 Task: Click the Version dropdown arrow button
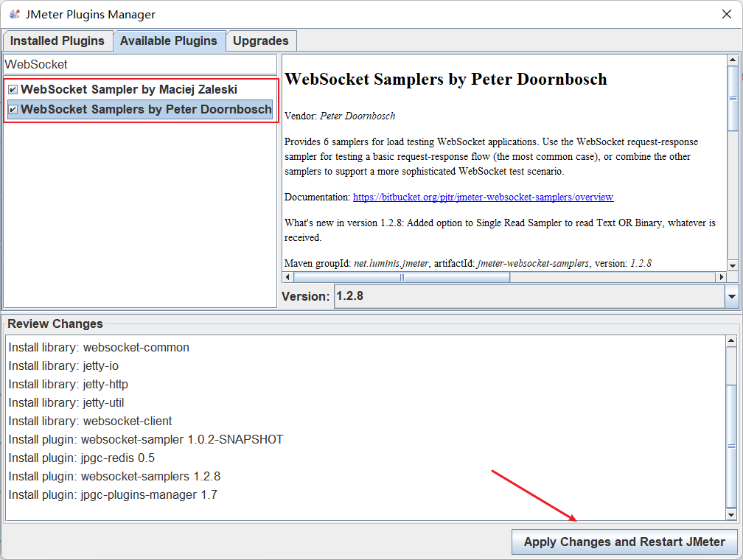tap(732, 297)
